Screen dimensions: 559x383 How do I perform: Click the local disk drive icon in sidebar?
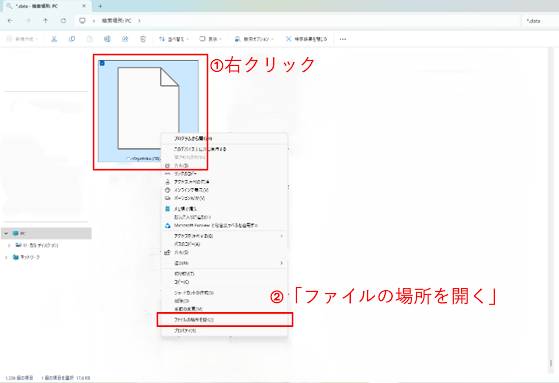point(19,245)
